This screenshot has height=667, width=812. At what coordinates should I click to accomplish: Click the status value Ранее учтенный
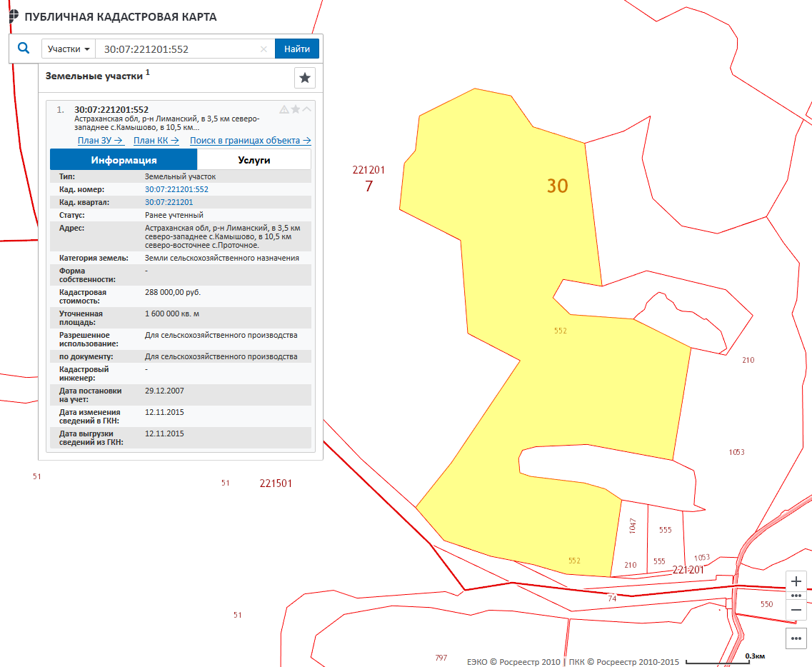click(x=174, y=215)
